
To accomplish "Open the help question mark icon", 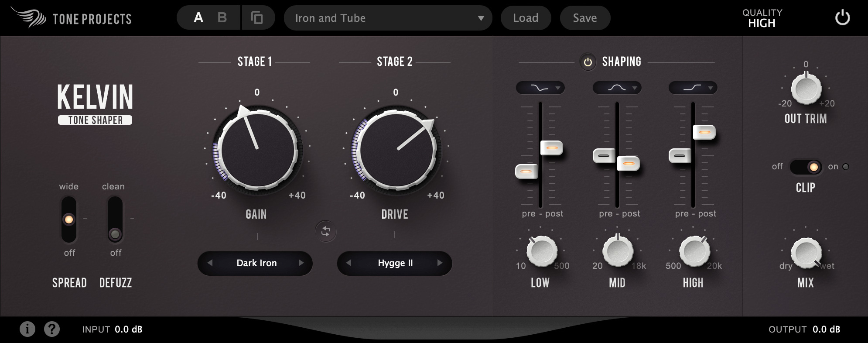I will (x=52, y=329).
